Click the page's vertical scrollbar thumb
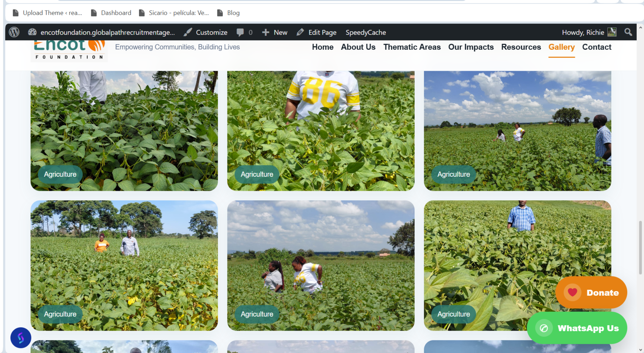 640,247
